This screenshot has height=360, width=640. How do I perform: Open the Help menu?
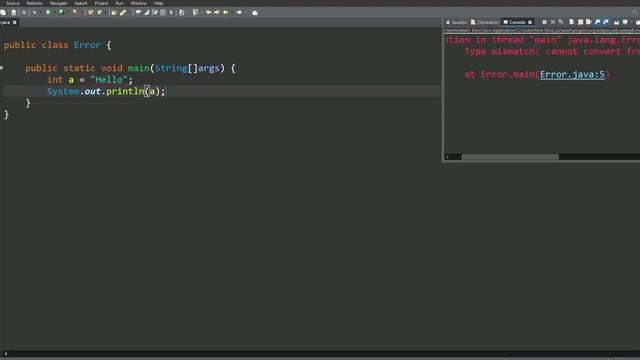pos(158,3)
